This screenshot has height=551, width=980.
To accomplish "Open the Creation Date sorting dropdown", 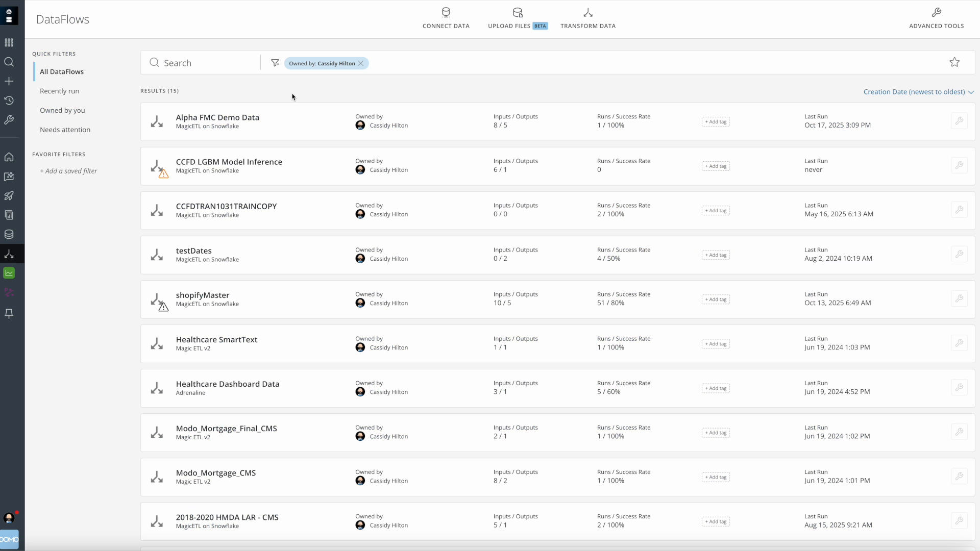I will pyautogui.click(x=918, y=92).
